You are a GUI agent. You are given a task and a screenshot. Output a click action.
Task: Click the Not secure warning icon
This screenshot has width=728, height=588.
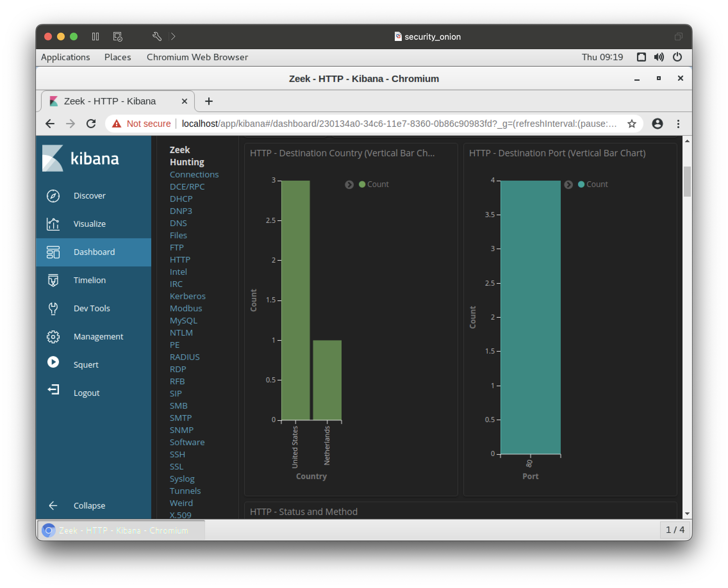tap(117, 124)
